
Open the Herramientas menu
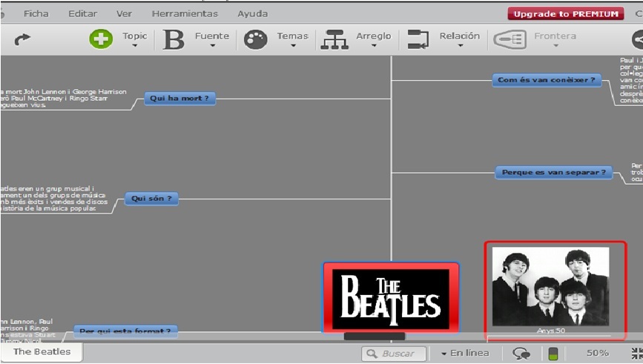coord(185,13)
